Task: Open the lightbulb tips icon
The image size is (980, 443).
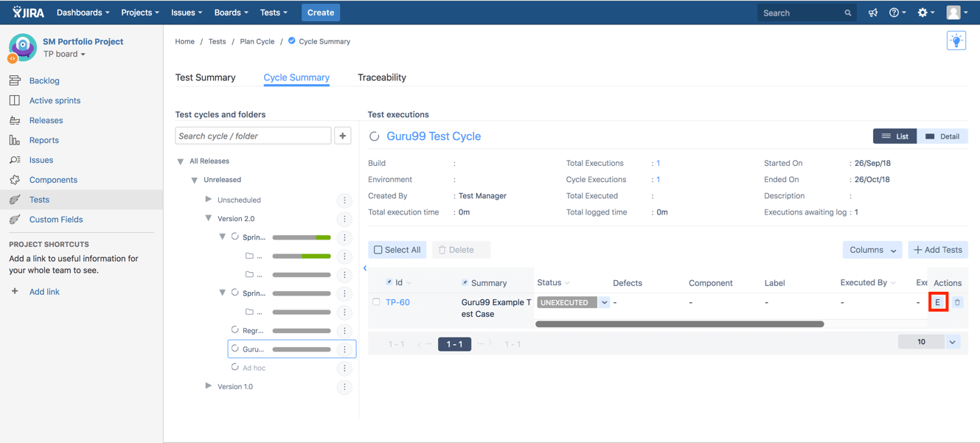Action: (956, 41)
